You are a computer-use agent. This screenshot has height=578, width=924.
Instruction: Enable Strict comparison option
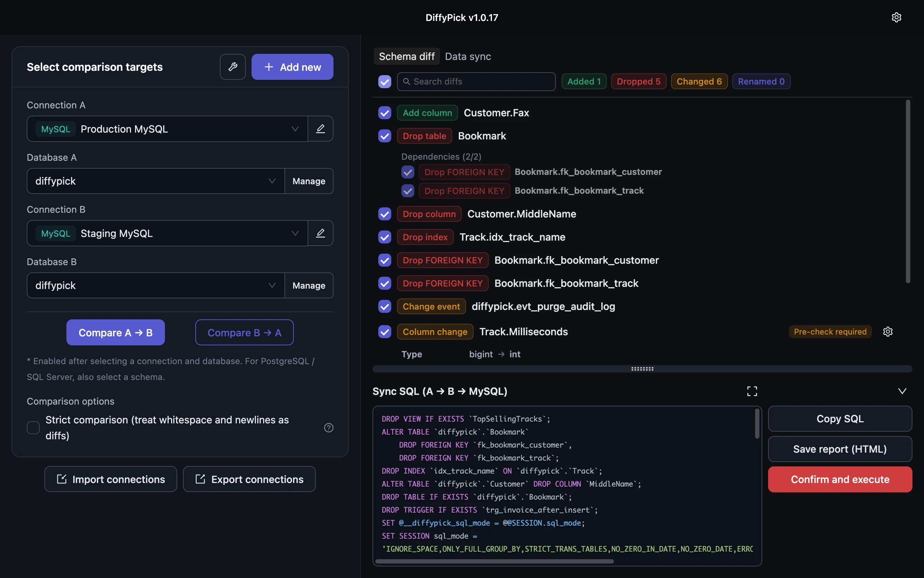[x=33, y=428]
